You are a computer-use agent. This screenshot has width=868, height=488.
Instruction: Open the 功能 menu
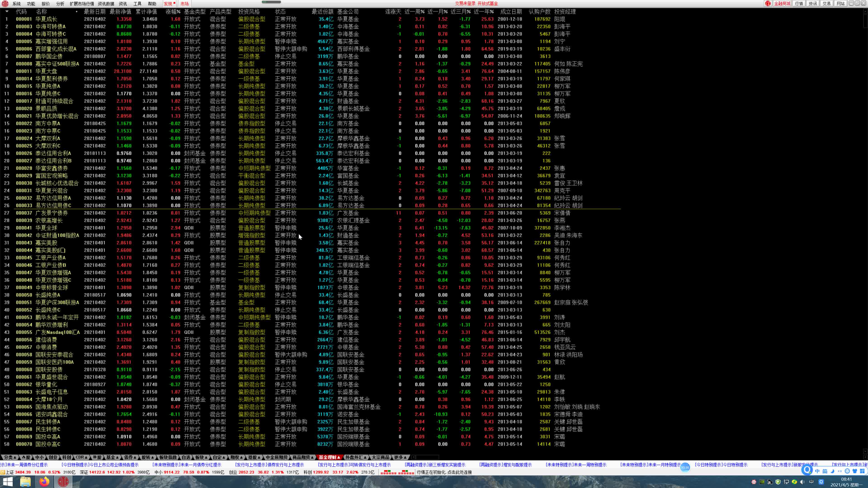[31, 4]
